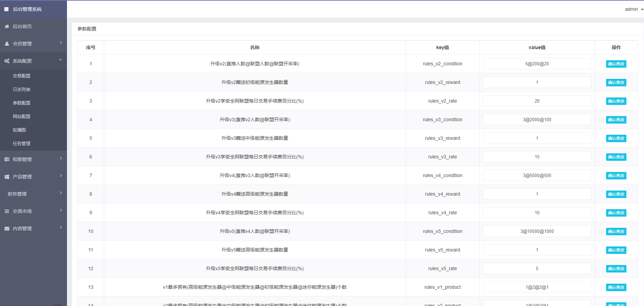The image size is (644, 306).
Task: Click the user icon beside 会员管理
Action: point(7,44)
